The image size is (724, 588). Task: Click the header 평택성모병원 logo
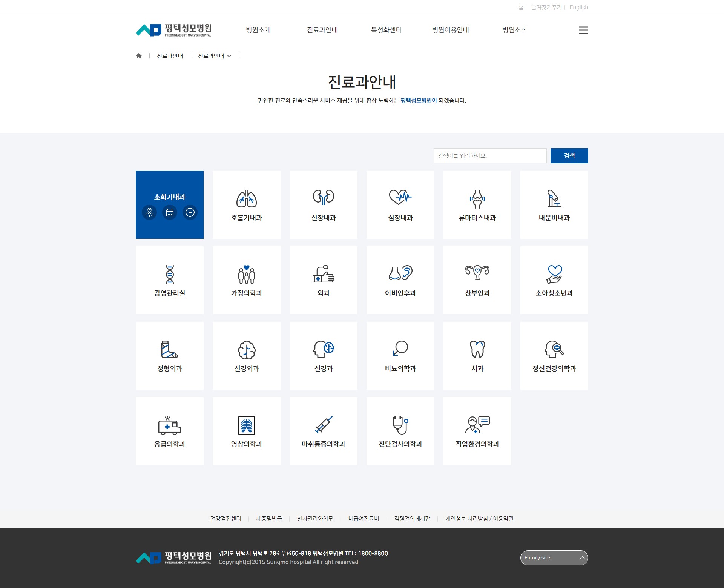click(173, 30)
